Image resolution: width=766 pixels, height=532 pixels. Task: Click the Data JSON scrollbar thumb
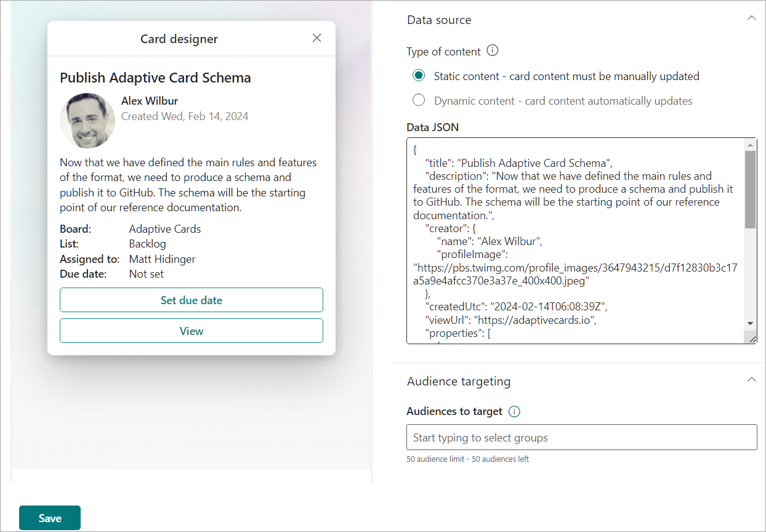coord(751,190)
